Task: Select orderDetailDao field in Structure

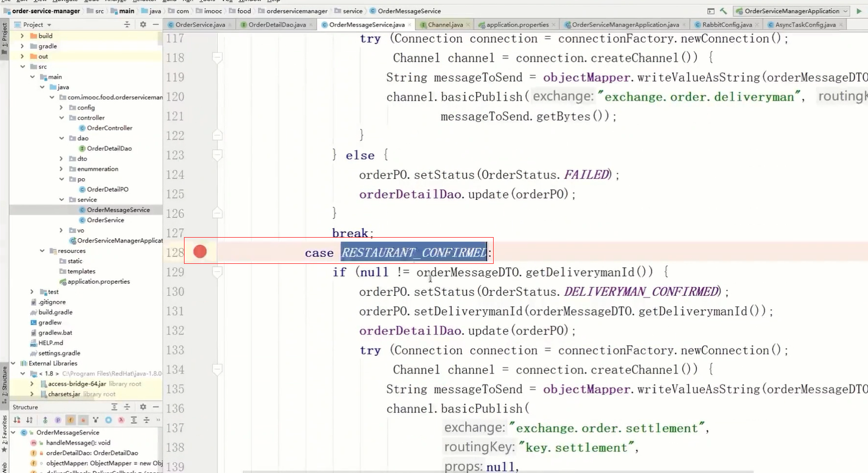Action: coord(92,453)
